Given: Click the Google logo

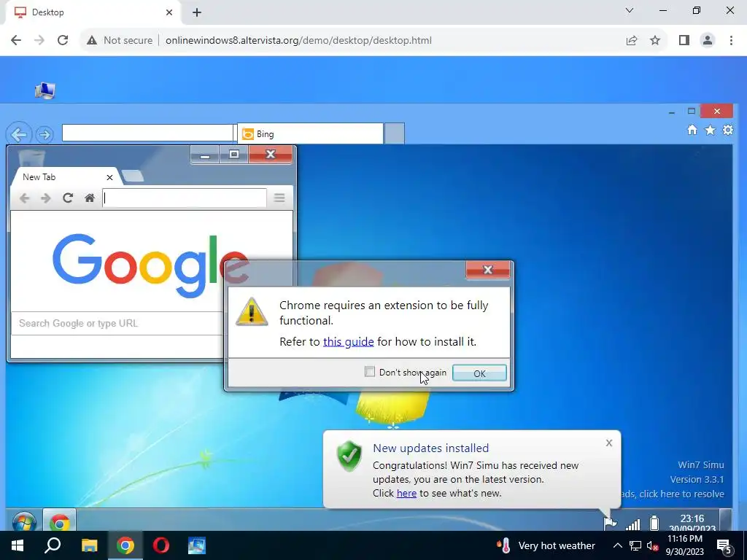Looking at the screenshot, I should click(x=150, y=265).
